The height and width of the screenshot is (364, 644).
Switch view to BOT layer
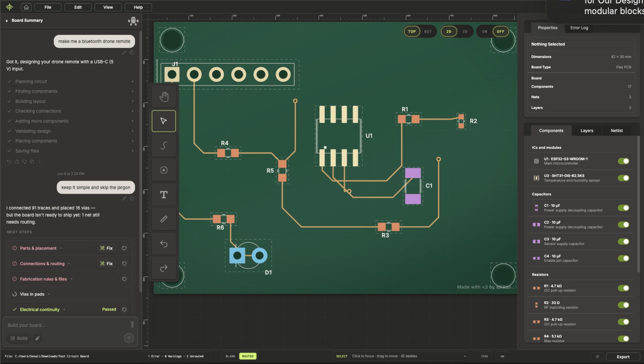pyautogui.click(x=428, y=32)
